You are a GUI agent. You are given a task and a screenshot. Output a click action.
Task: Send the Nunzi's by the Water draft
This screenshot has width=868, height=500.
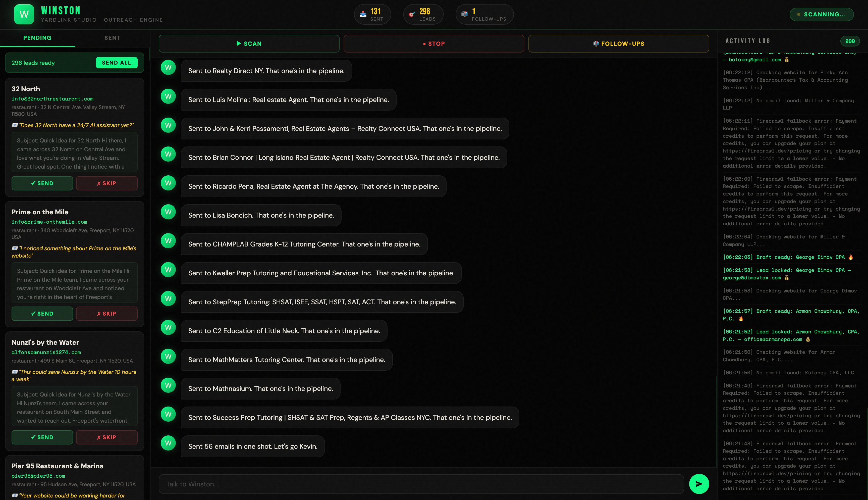(x=42, y=437)
